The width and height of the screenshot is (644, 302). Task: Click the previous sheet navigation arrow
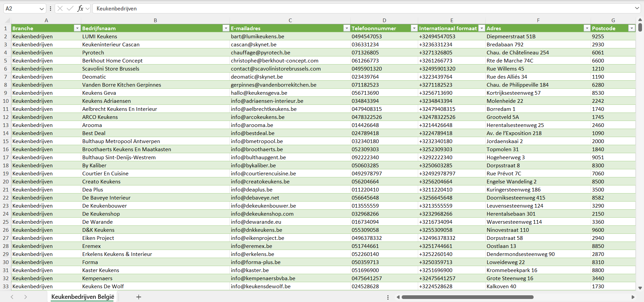click(x=12, y=297)
